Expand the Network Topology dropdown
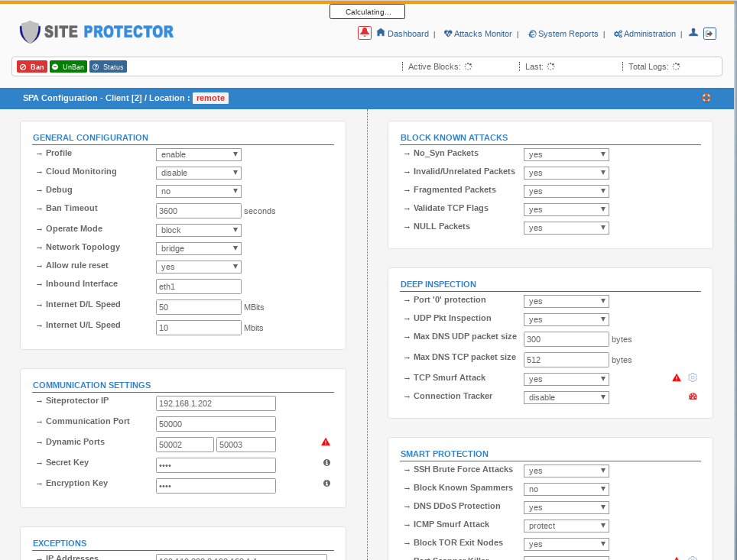Viewport: 737px width, 560px height. [x=198, y=248]
